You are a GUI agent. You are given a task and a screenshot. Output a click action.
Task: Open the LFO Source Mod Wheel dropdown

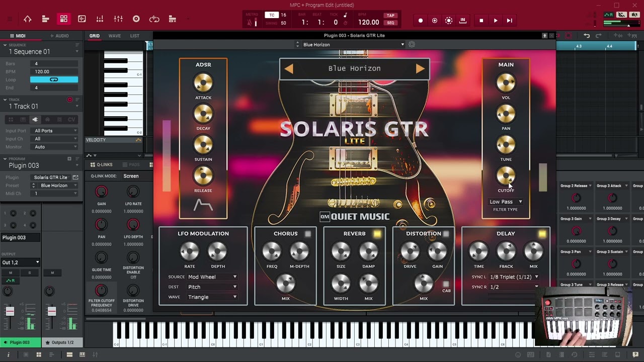point(212,277)
